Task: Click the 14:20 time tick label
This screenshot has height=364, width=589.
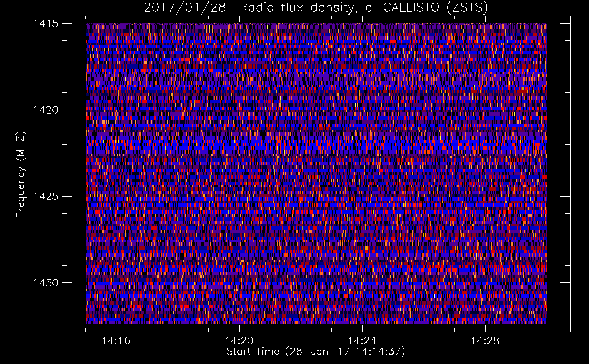Action: click(x=239, y=341)
